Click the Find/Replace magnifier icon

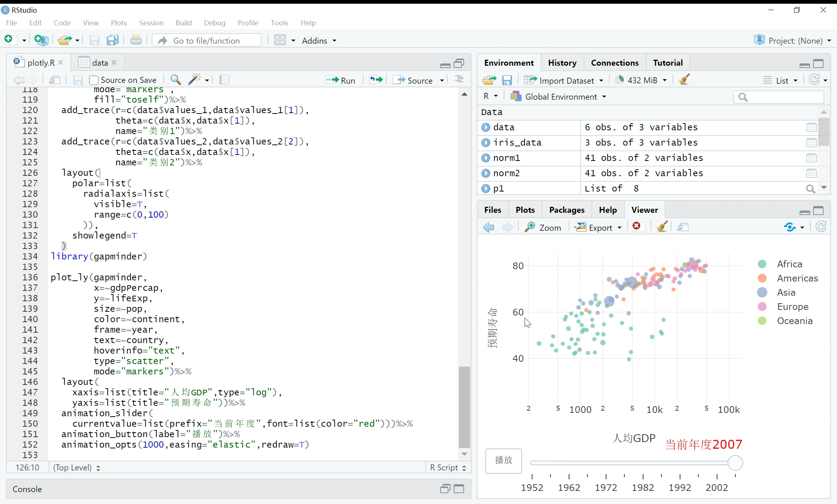176,80
